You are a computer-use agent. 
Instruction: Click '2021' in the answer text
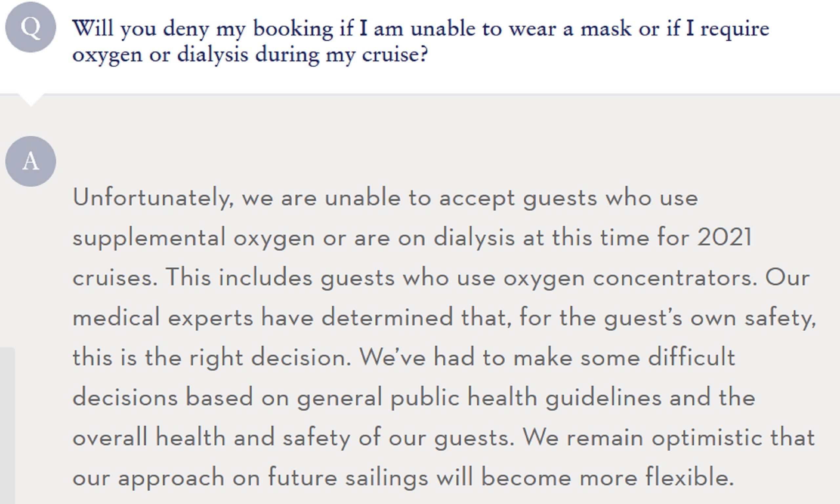click(724, 237)
